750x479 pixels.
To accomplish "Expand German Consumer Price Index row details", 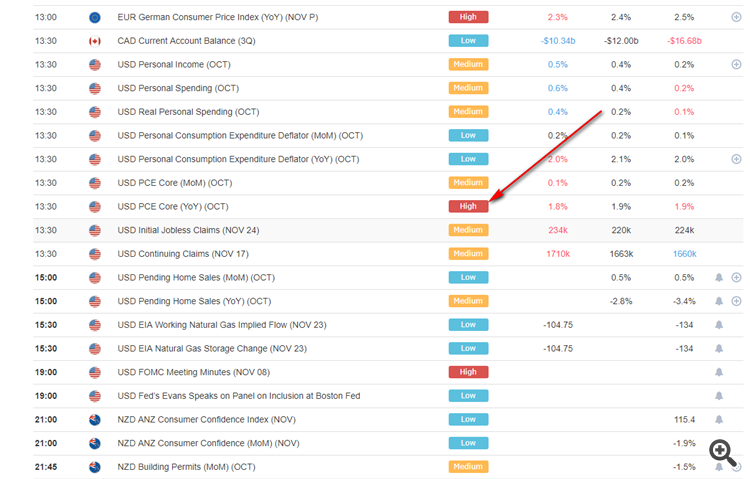I will click(736, 17).
